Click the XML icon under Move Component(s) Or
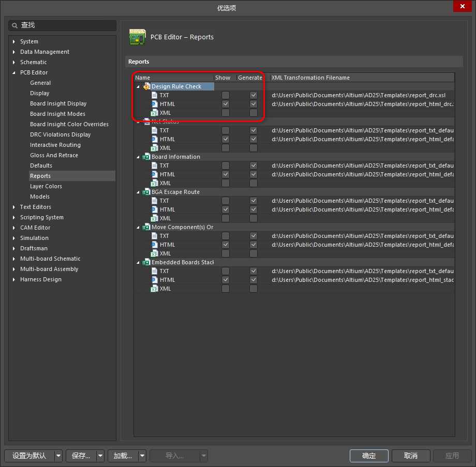 coord(155,254)
